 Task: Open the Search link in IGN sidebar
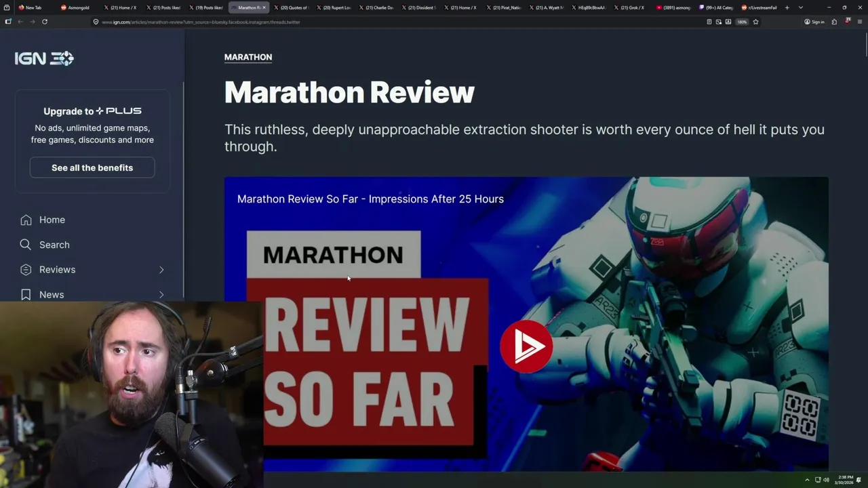(x=54, y=245)
